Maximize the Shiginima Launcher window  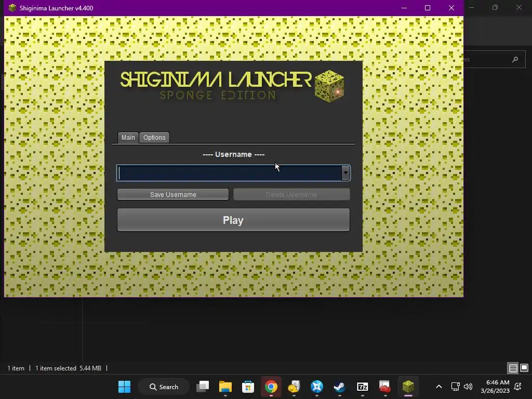click(x=428, y=8)
